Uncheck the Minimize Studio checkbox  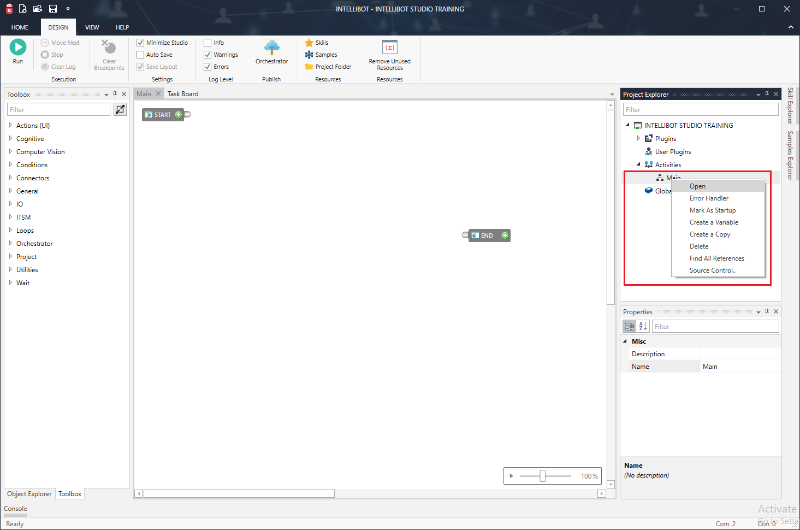click(x=139, y=43)
